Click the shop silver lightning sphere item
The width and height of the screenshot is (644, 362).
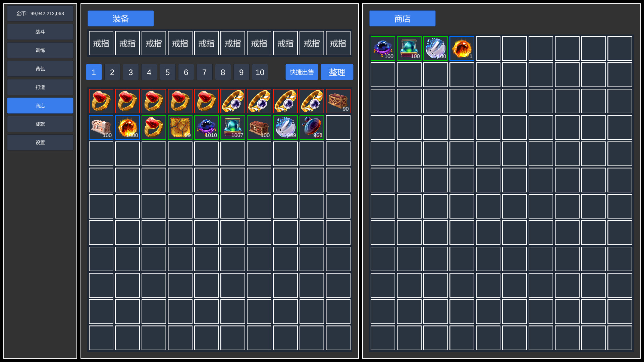click(x=435, y=48)
